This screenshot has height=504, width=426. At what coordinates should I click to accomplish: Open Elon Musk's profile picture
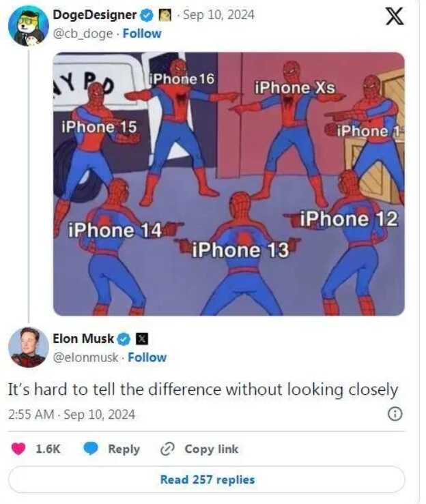(x=28, y=347)
